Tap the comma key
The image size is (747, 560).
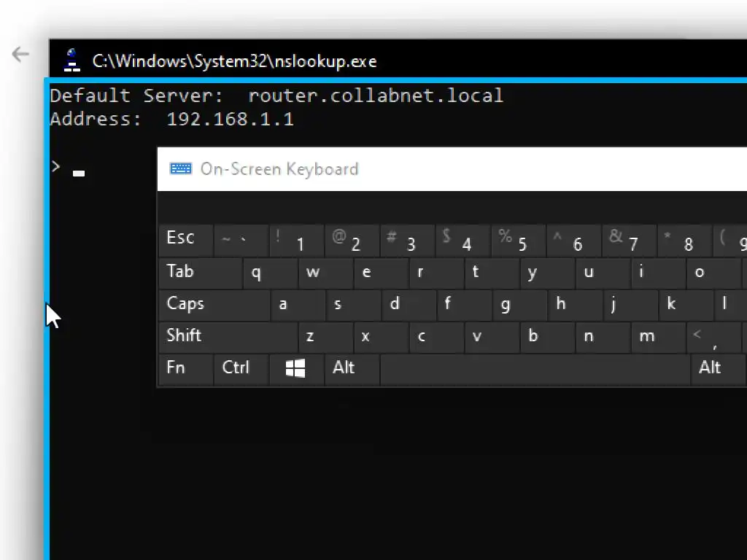713,336
